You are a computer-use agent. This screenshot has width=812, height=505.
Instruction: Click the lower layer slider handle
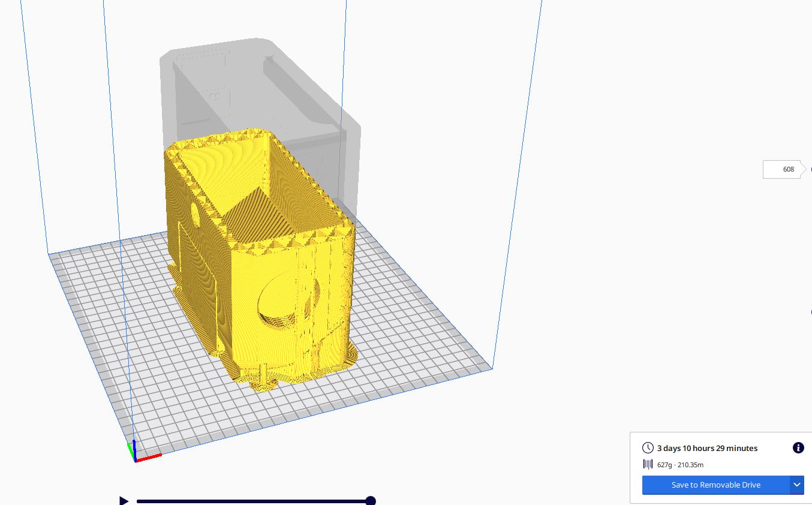tap(811, 312)
